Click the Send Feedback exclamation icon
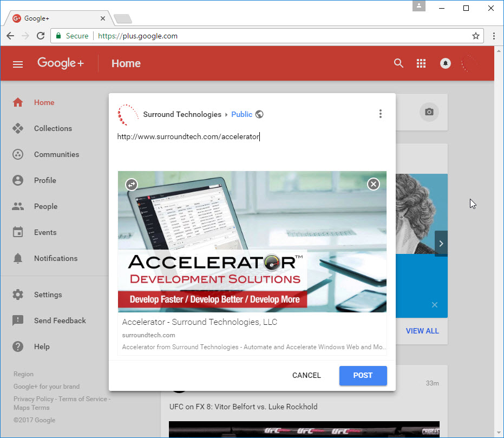 click(18, 321)
